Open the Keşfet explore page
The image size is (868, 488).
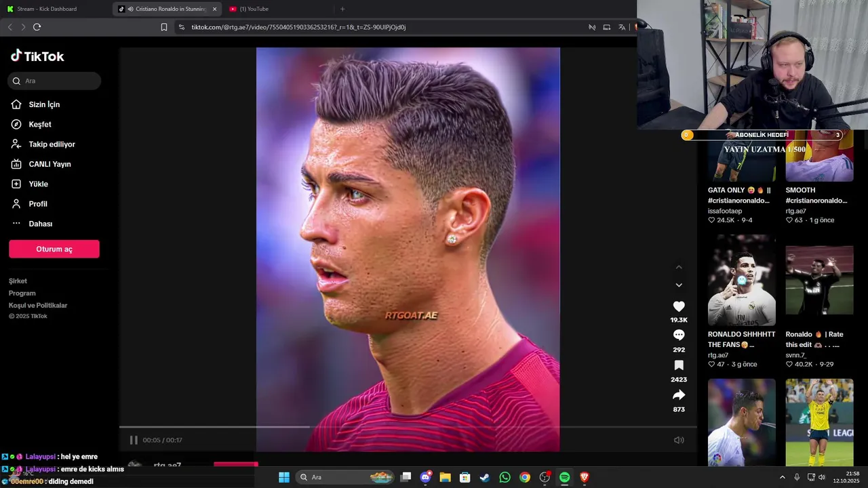point(40,125)
